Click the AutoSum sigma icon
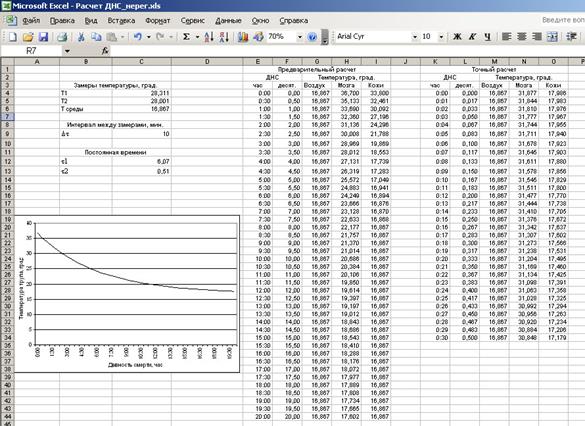Viewport: 585px width, 426px height. 186,37
